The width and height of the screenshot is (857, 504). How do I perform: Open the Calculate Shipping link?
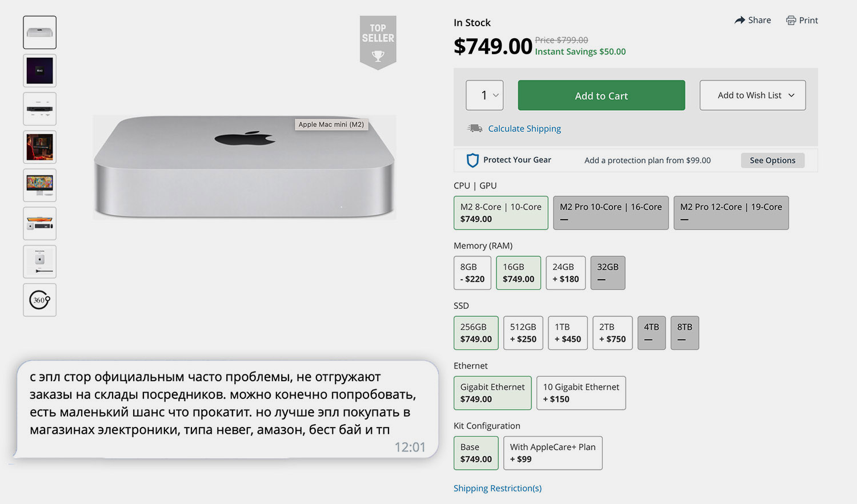click(524, 128)
